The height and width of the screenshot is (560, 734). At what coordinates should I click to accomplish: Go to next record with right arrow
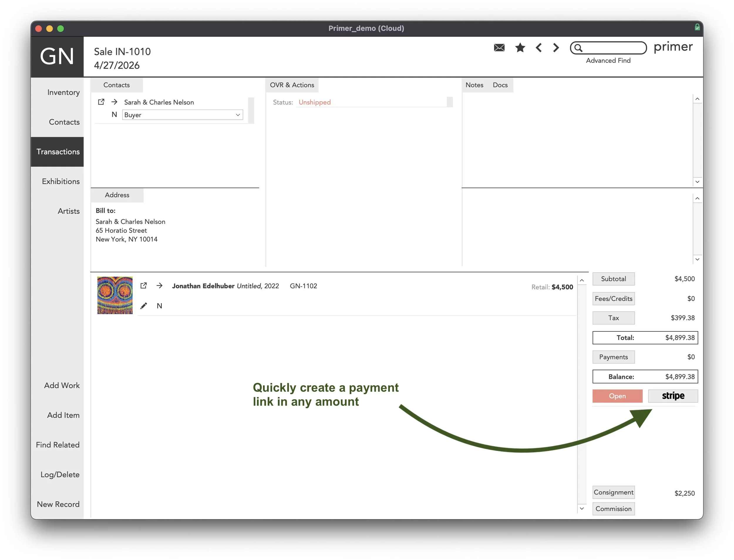click(555, 48)
